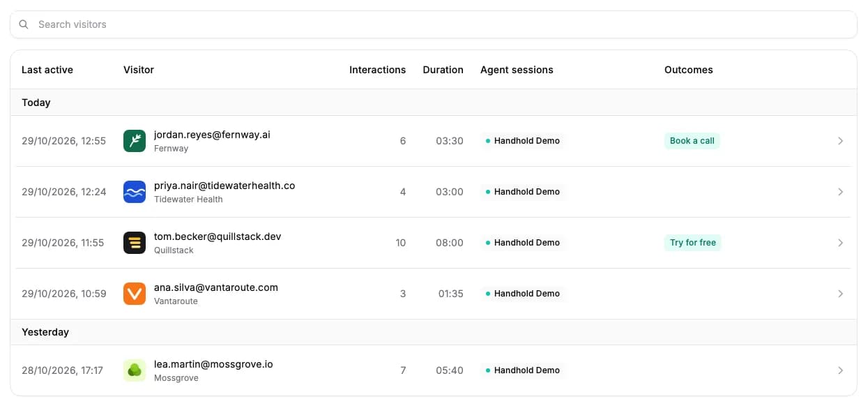Click interactions count 7 for Mossgrove
This screenshot has height=406, width=868.
coord(403,370)
